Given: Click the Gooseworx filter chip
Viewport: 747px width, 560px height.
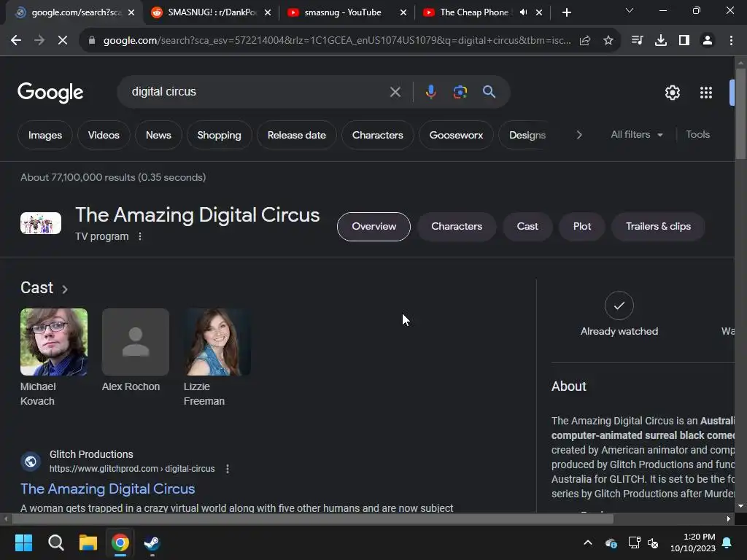Looking at the screenshot, I should coord(456,135).
